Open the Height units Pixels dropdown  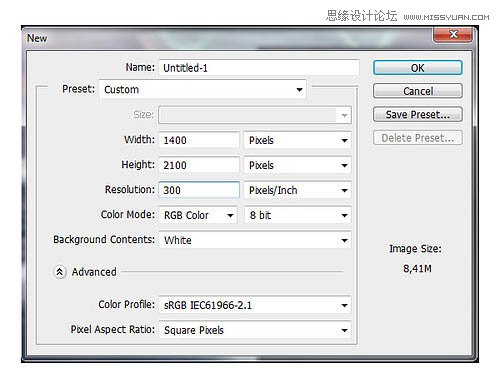[x=297, y=165]
